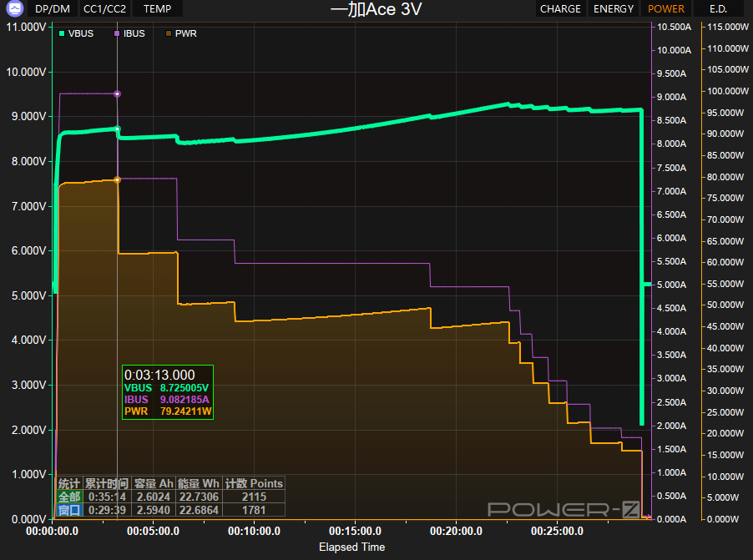
Task: Click the chart title 一加Ace 3V
Action: [376, 10]
